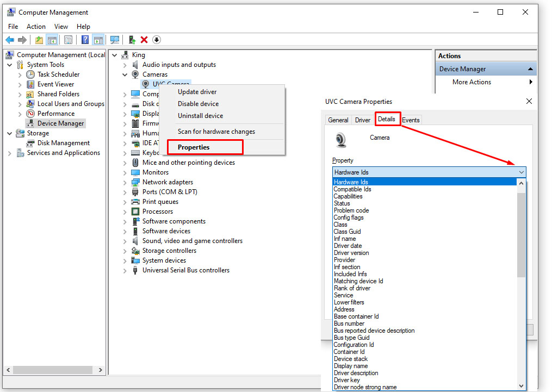
Task: Select Disk Management under Storage
Action: [64, 143]
